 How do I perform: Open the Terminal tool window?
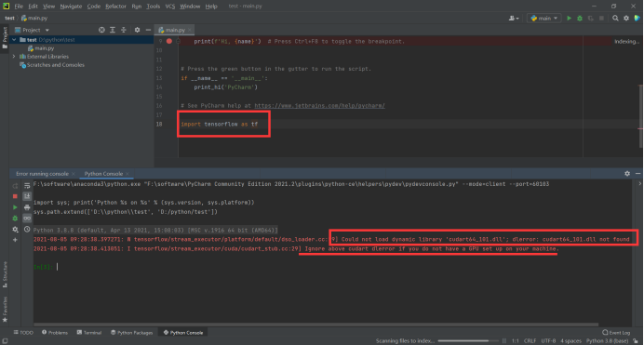coord(89,333)
